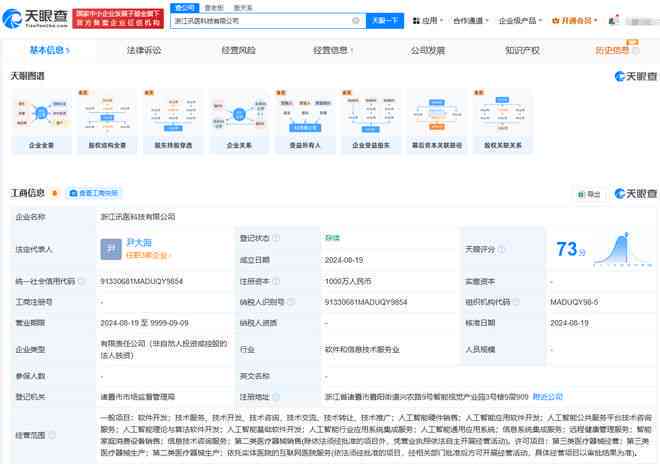
Task: Switch to the 历史信息 tab
Action: (x=612, y=51)
